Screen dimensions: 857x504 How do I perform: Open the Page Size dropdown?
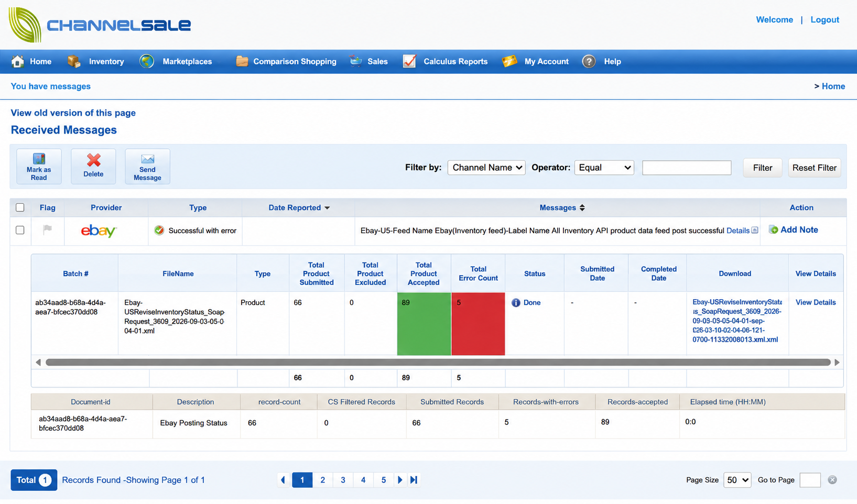pyautogui.click(x=737, y=480)
